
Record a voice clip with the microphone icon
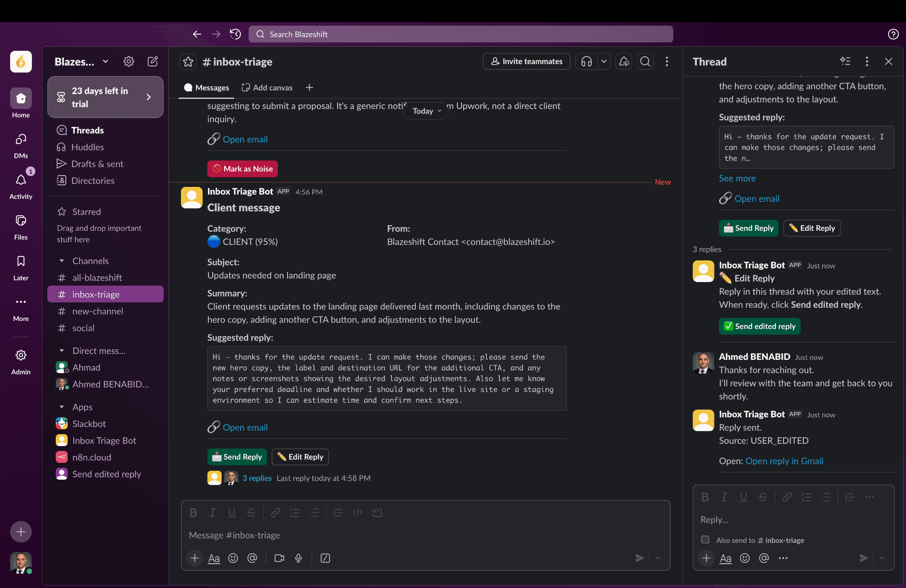pos(299,558)
